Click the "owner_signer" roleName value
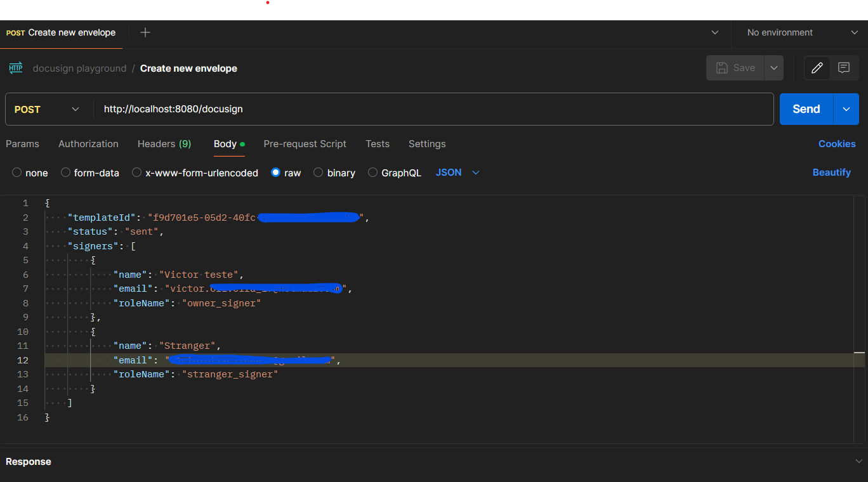This screenshot has height=482, width=868. [221, 303]
